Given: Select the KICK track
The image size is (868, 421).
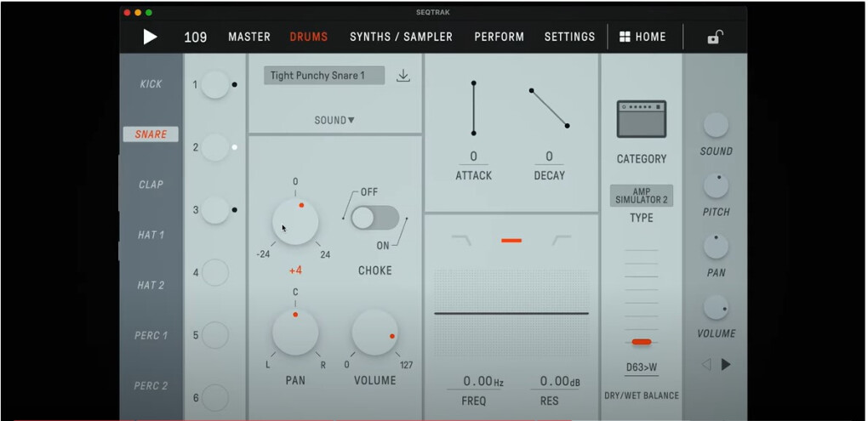Looking at the screenshot, I should click(151, 84).
